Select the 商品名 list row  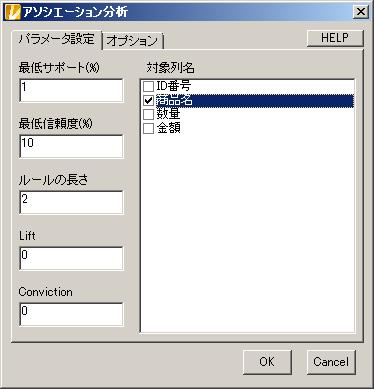[248, 101]
